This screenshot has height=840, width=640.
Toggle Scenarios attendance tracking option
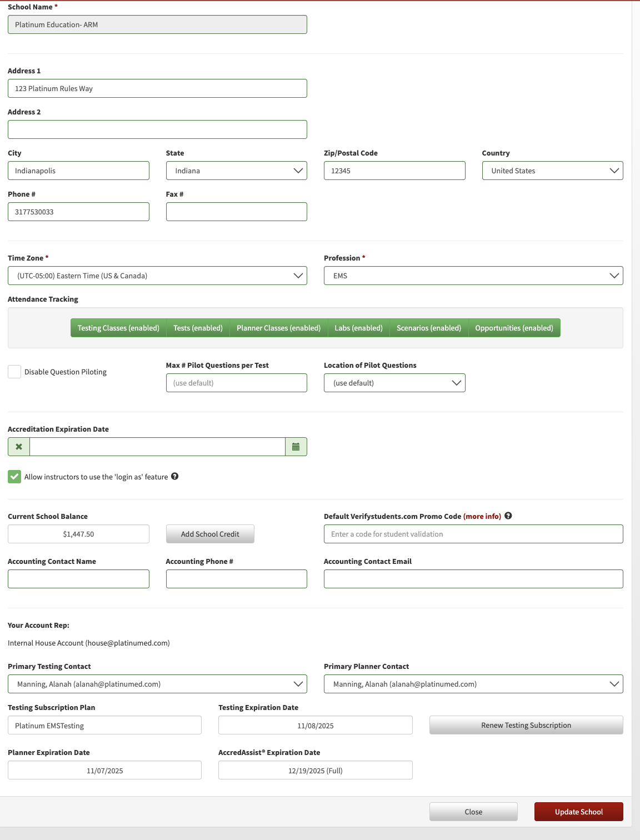coord(429,328)
